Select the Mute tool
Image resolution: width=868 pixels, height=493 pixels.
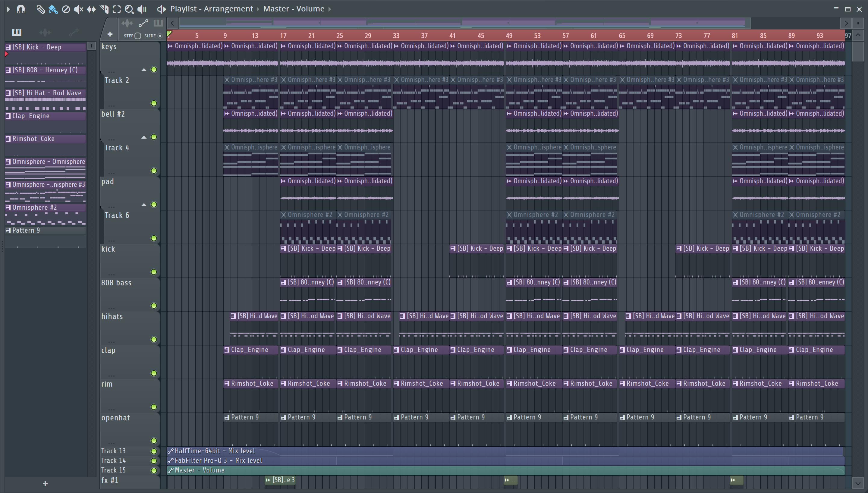tap(79, 9)
